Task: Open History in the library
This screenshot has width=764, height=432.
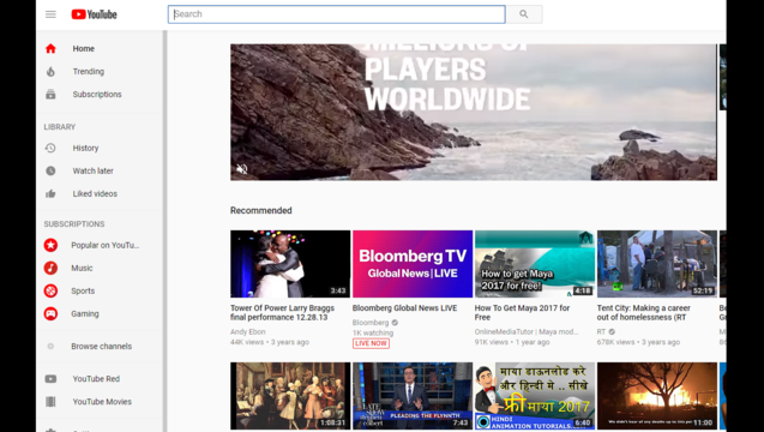Action: point(99,148)
